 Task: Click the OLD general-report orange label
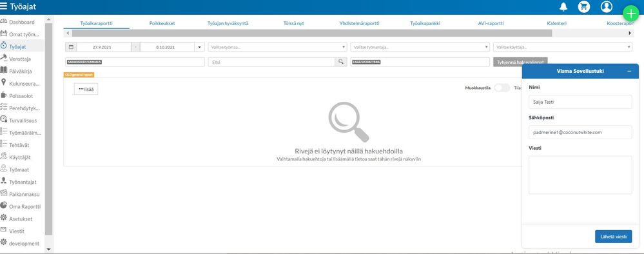[79, 75]
